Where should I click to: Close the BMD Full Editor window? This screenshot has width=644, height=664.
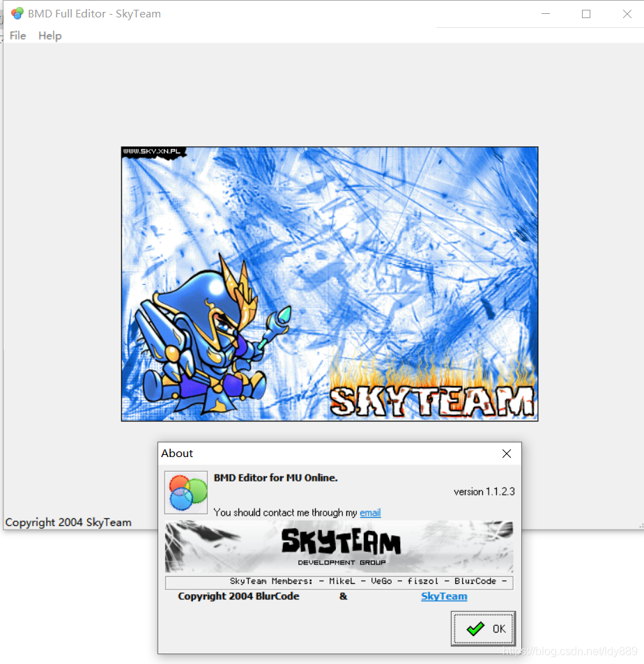(x=627, y=14)
